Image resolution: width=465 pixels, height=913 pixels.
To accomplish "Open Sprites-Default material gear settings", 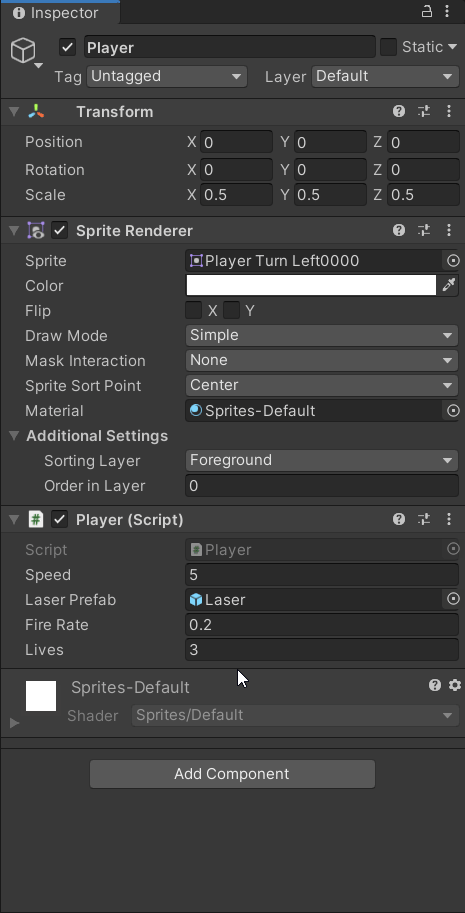I will click(x=455, y=685).
